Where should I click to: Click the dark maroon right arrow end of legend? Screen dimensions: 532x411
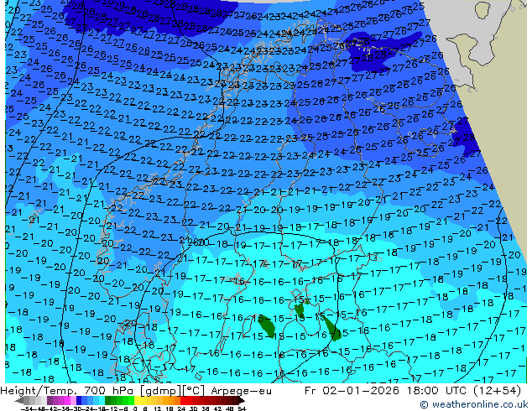(x=241, y=400)
